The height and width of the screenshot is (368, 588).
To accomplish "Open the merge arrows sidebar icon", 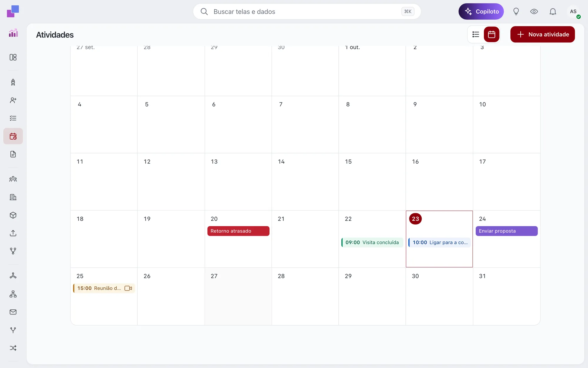I will tap(13, 330).
